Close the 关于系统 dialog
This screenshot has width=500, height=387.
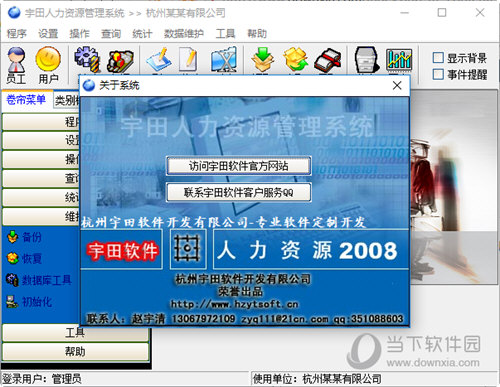397,86
